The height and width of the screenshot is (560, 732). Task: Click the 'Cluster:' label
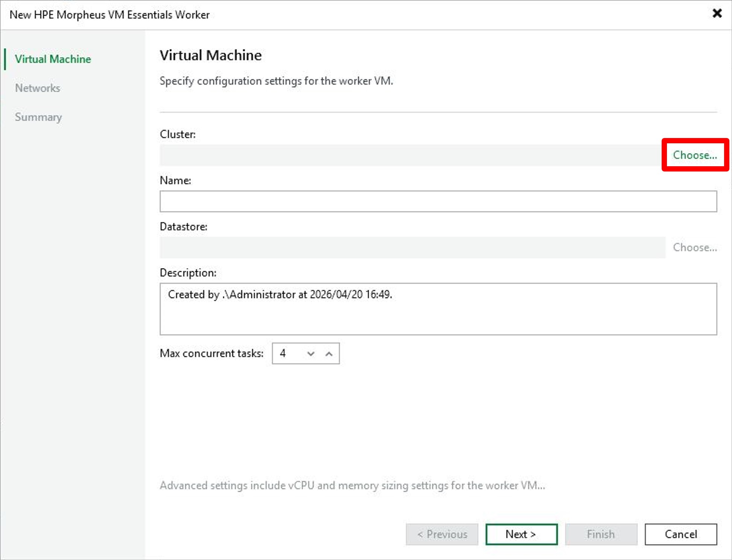pyautogui.click(x=178, y=134)
